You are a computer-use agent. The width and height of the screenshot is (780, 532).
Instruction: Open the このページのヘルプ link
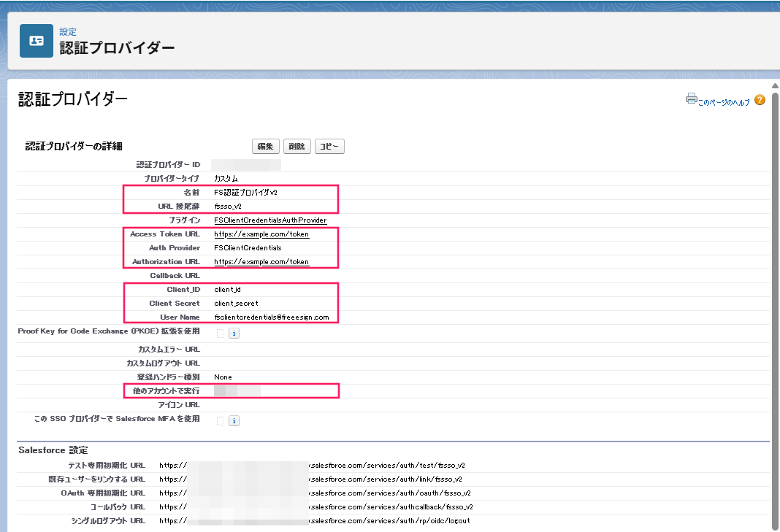coord(723,102)
